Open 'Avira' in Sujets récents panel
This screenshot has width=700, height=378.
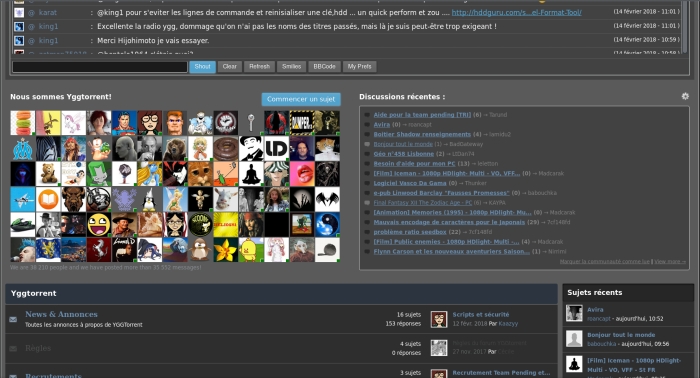(x=595, y=309)
